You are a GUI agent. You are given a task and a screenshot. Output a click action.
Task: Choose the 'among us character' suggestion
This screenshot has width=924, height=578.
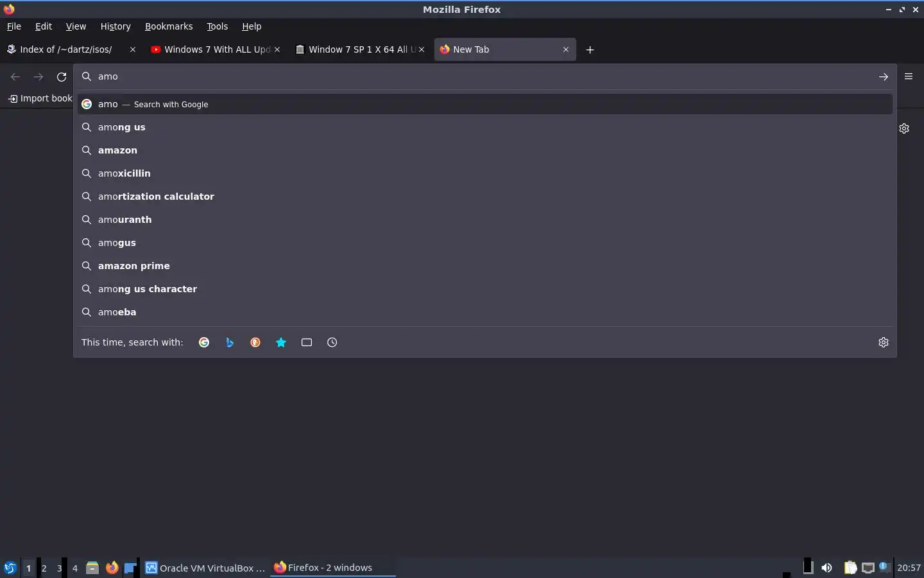485,289
